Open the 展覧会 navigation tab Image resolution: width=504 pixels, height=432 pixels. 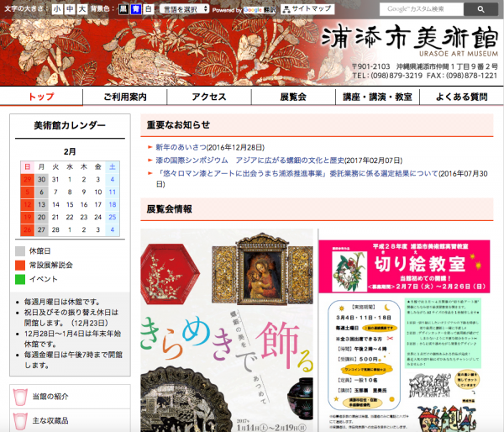[x=293, y=97]
